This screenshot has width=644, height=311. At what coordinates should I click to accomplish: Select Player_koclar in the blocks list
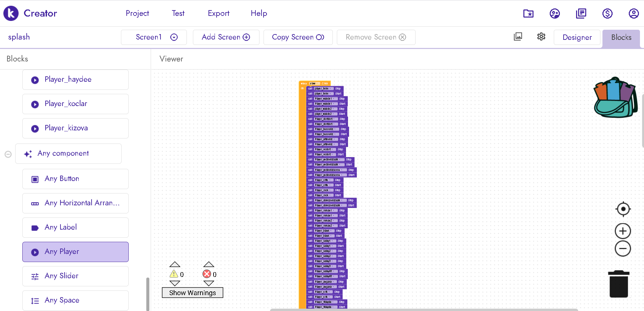[75, 104]
